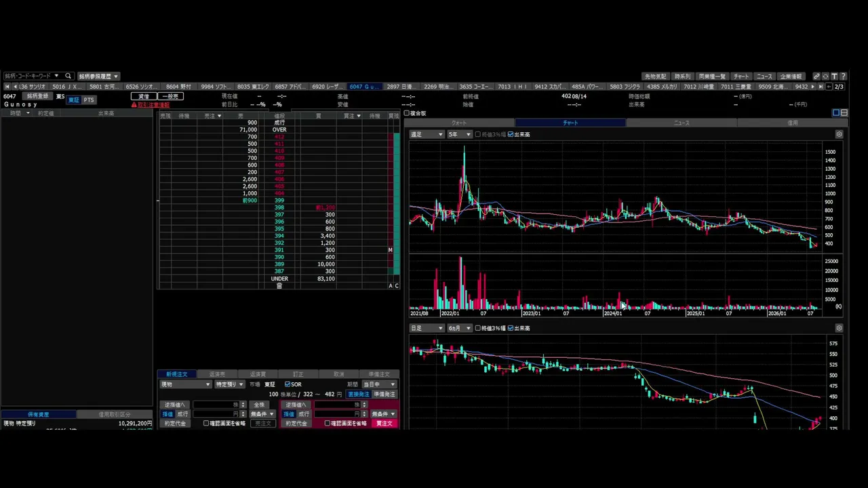Open 返済売 order tab
Image resolution: width=868 pixels, height=488 pixels.
point(217,374)
